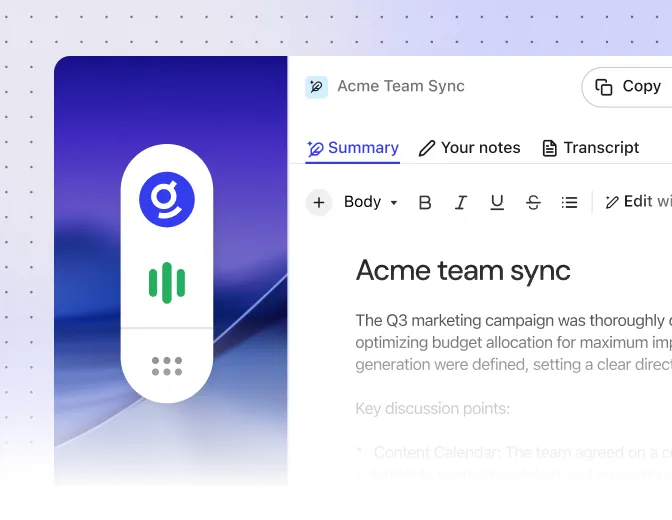Toggle strikethrough formatting
Image resolution: width=672 pixels, height=520 pixels.
click(x=533, y=202)
